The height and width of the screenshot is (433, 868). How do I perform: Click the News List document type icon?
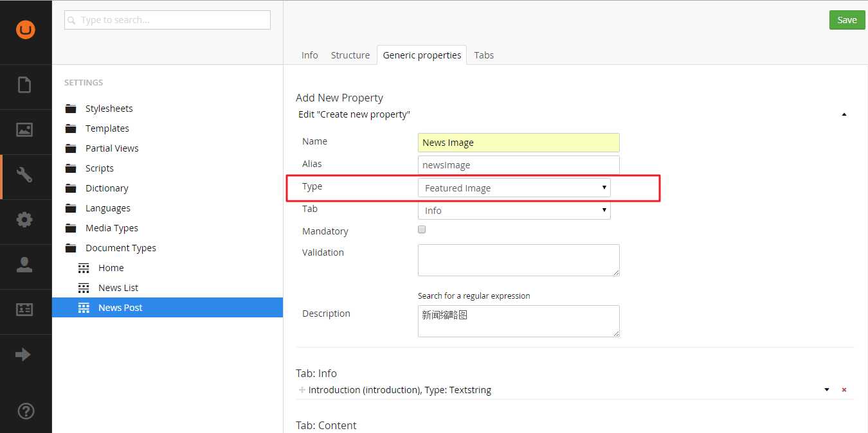84,288
